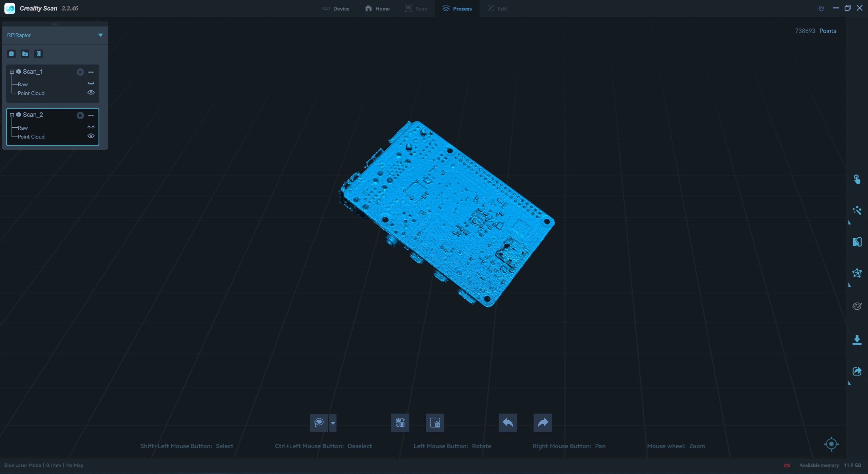Click the color mapping palette icon
Viewport: 868px width, 474px height.
857,306
